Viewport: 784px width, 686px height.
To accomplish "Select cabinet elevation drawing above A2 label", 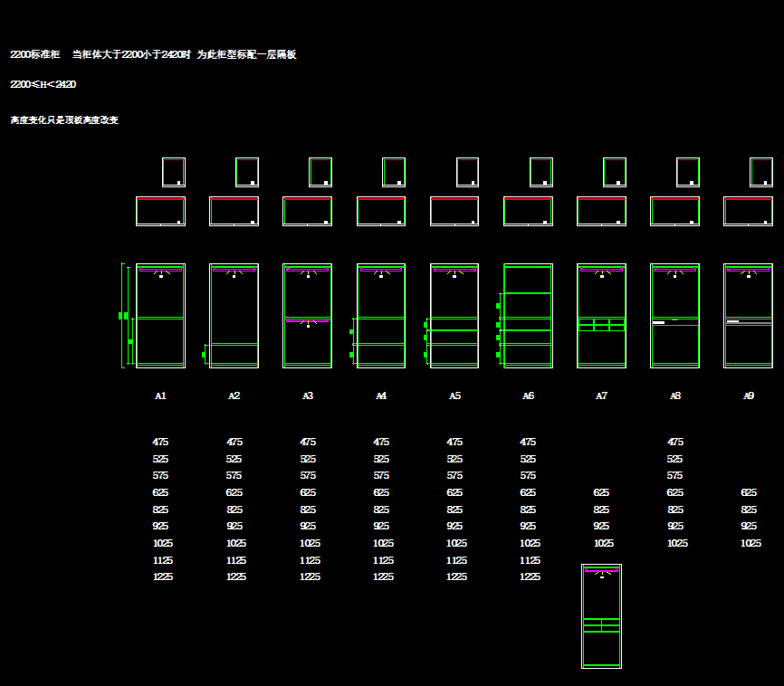I will pos(234,316).
